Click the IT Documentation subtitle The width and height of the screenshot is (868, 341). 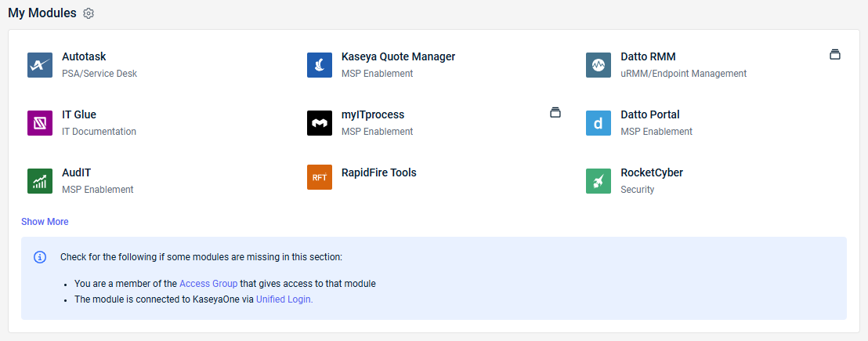click(99, 132)
